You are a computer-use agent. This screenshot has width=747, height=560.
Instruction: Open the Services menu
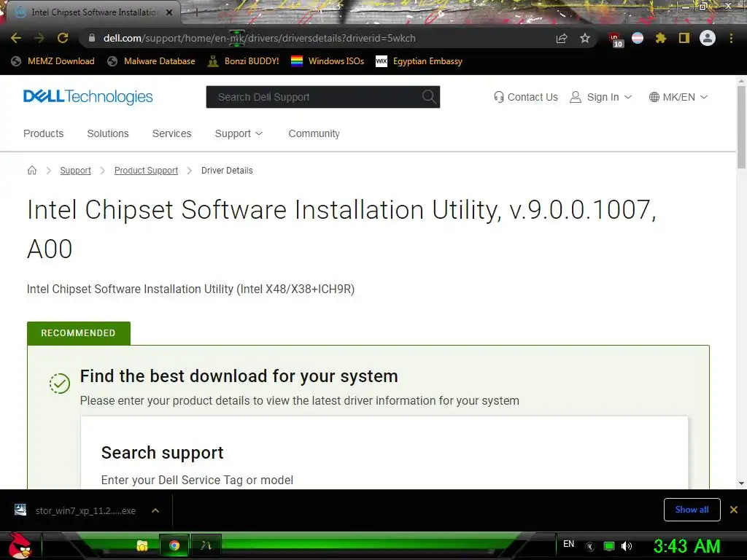(171, 133)
